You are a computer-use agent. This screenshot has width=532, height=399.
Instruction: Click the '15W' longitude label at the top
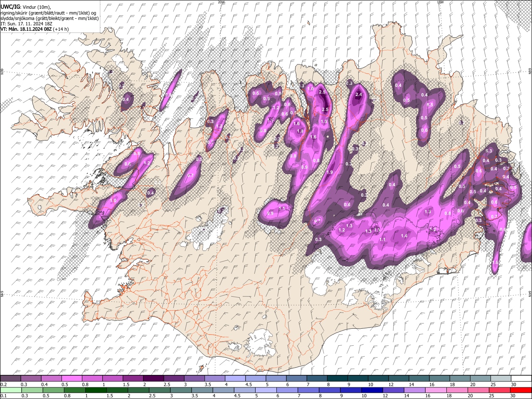[440, 2]
